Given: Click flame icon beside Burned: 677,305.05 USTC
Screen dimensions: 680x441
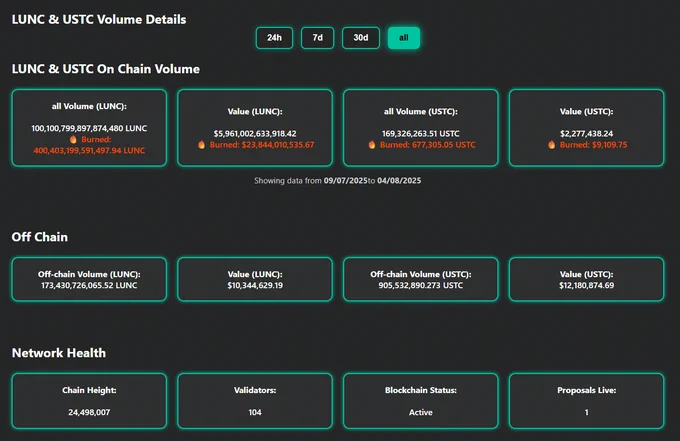Looking at the screenshot, I should [x=372, y=145].
